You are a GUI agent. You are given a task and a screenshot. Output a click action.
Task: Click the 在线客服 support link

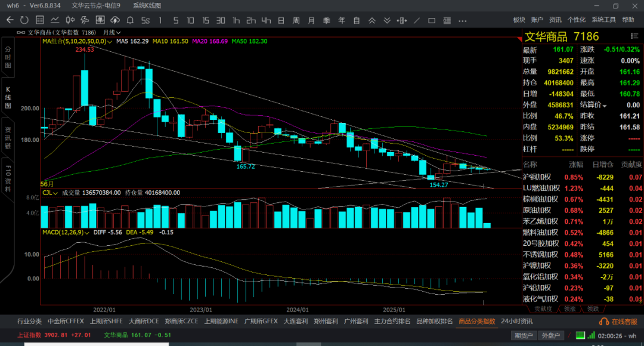click(618, 322)
